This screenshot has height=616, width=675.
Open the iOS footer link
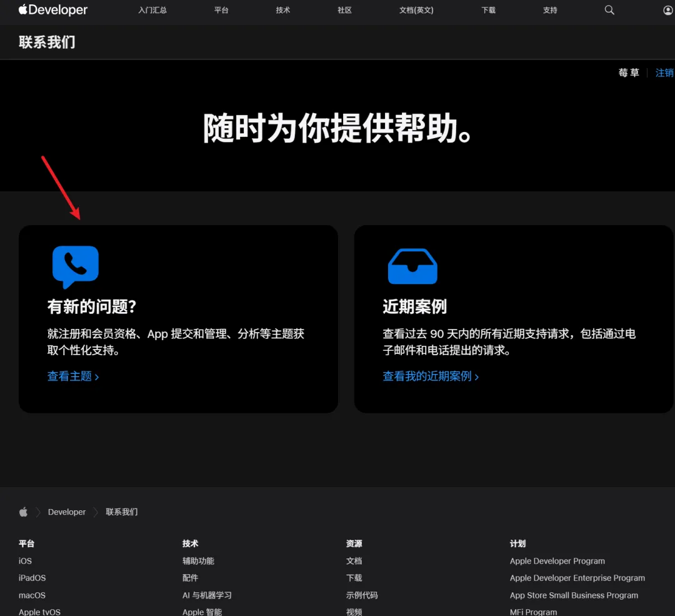[x=25, y=561]
